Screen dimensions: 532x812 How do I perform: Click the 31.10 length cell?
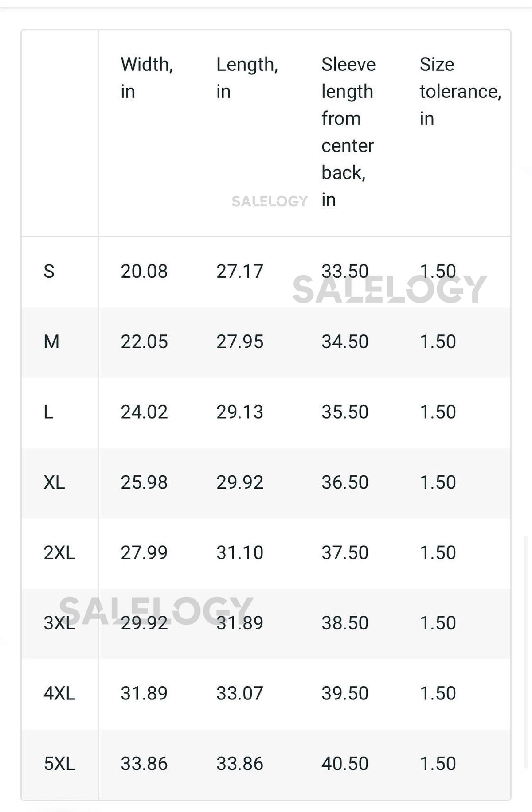(240, 552)
